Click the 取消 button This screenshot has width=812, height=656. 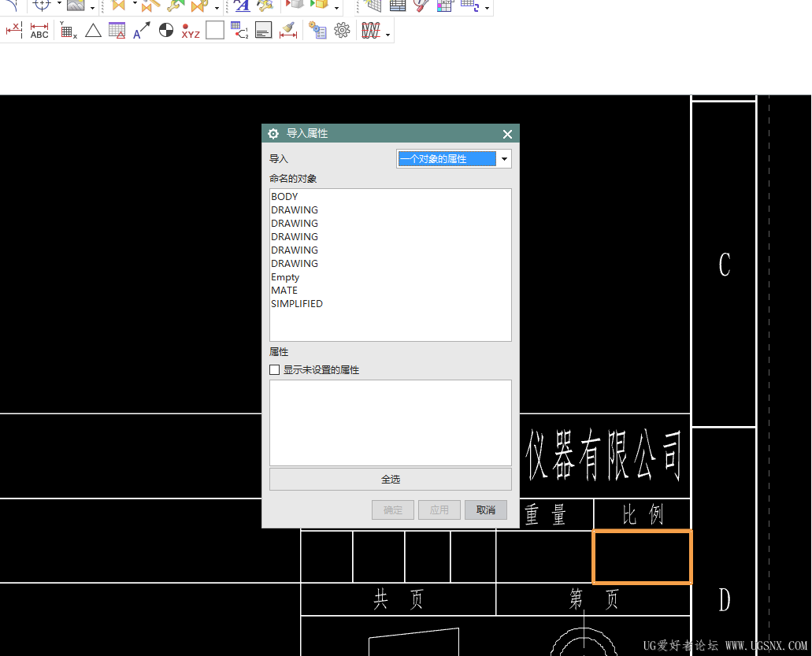tap(486, 510)
